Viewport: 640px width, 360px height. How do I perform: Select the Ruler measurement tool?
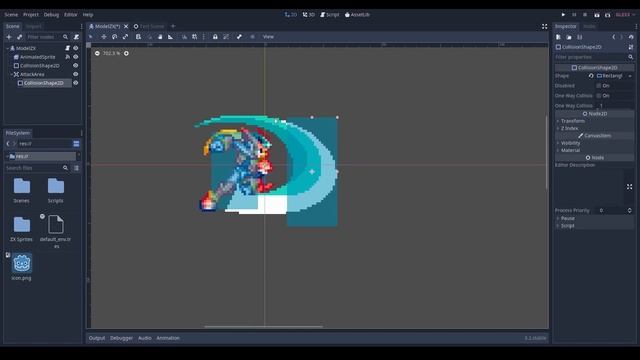pyautogui.click(x=171, y=37)
